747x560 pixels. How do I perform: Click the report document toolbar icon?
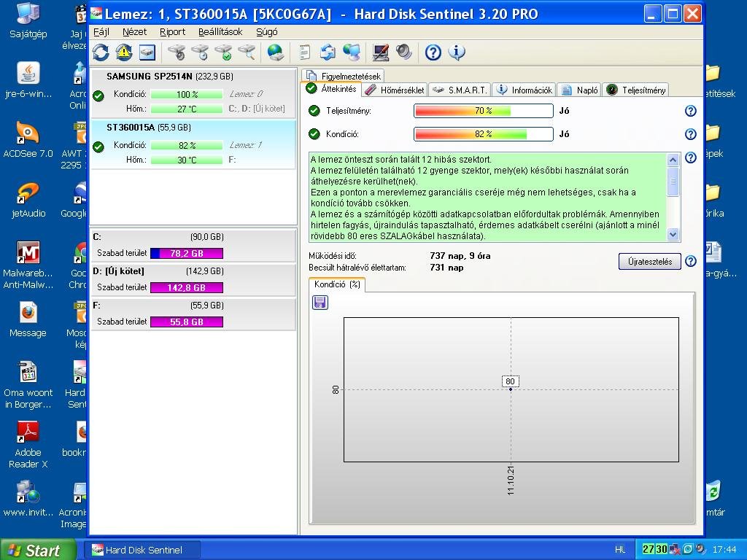tap(304, 52)
